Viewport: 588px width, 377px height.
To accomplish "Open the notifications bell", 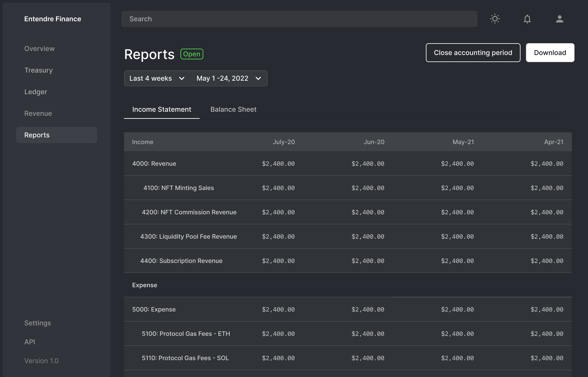I will (527, 19).
